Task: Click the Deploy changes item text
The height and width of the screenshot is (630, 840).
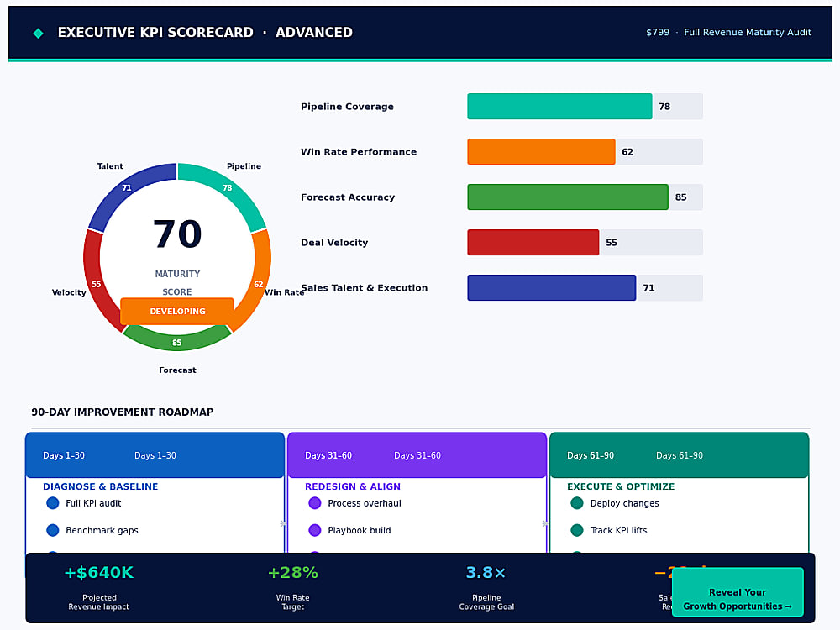Action: (624, 503)
